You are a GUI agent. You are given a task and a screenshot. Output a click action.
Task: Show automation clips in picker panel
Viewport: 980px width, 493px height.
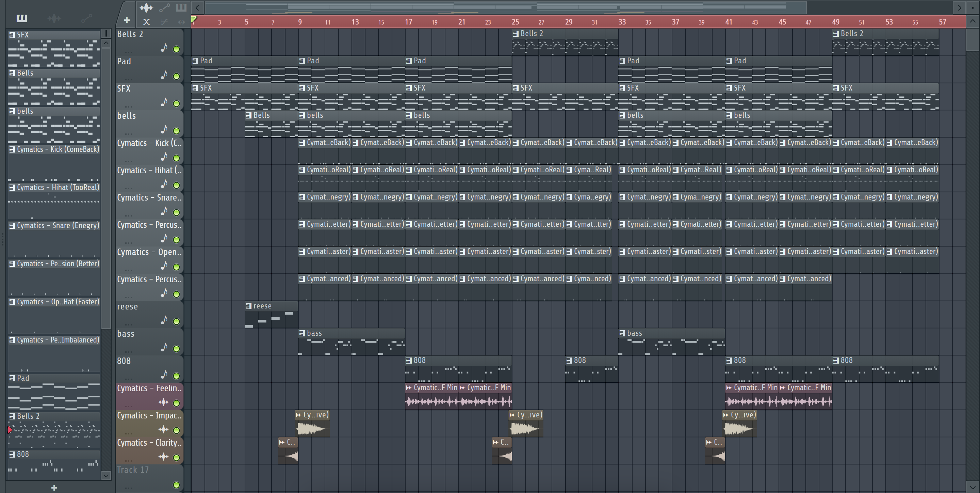pos(87,18)
